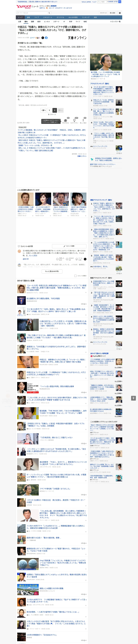Open the 速報 navigation tab
The image size is (138, 644).
coord(28,17)
